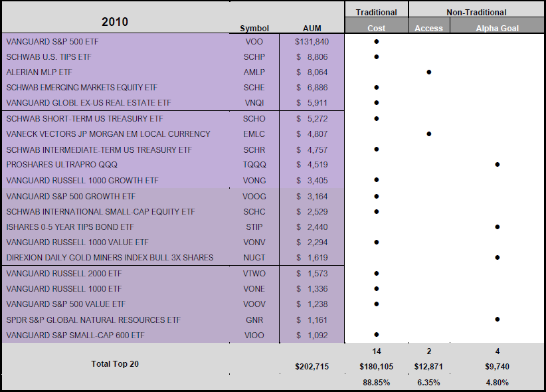This screenshot has height=392, width=546.
Task: Click the Cost total "$180,105"
Action: 377,367
